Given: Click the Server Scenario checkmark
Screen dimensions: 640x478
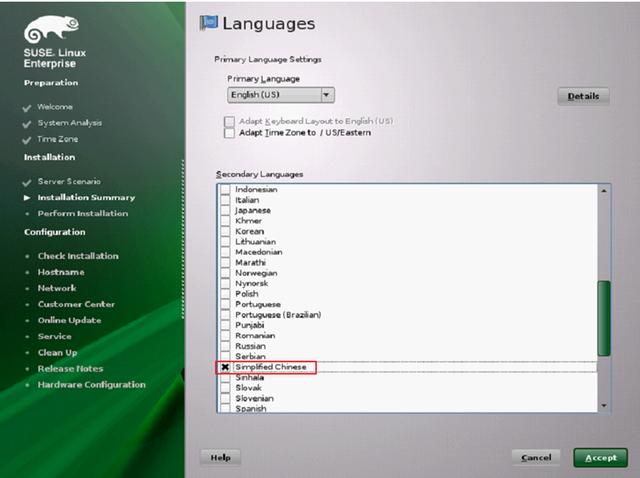Looking at the screenshot, I should pyautogui.click(x=27, y=182).
